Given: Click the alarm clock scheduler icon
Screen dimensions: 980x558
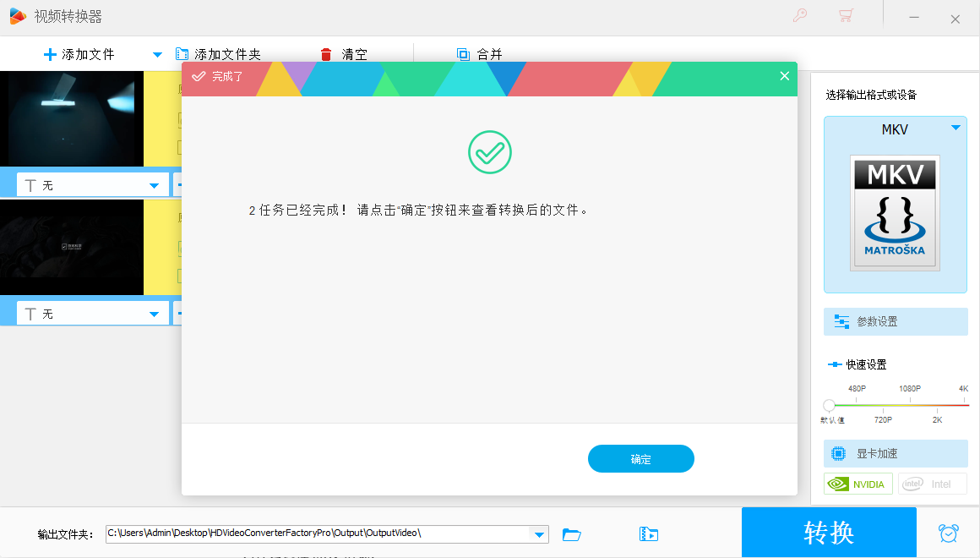Looking at the screenshot, I should click(x=948, y=533).
